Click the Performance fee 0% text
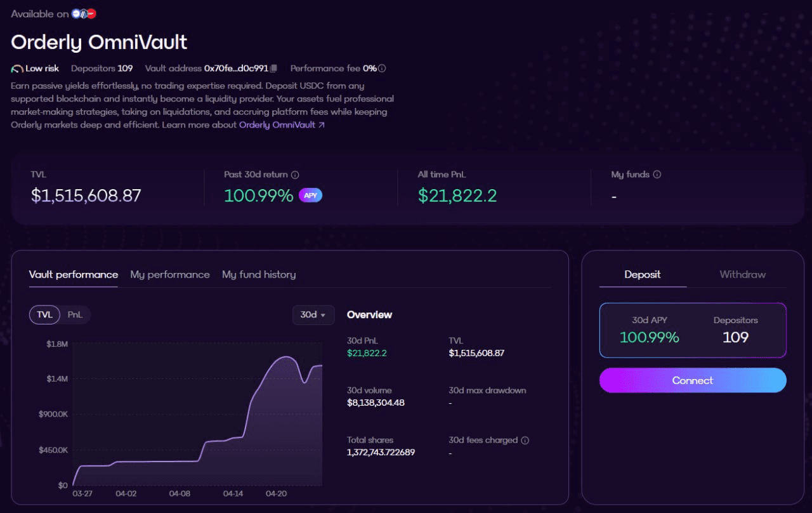 334,69
